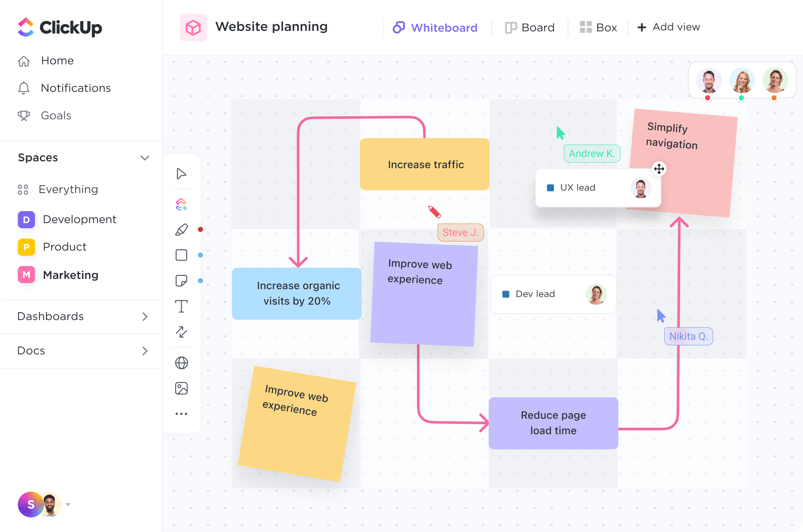Open the user profile dropdown arrow
803x532 pixels.
(68, 505)
